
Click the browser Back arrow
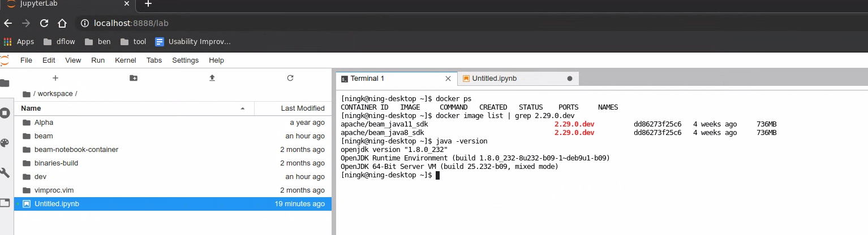pos(7,23)
